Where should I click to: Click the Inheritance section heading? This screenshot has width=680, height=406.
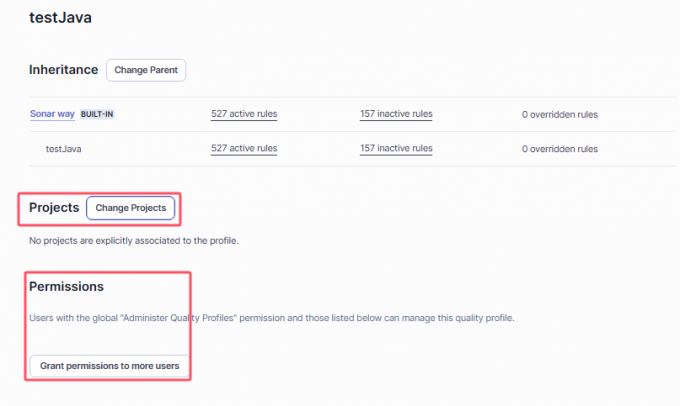point(64,70)
